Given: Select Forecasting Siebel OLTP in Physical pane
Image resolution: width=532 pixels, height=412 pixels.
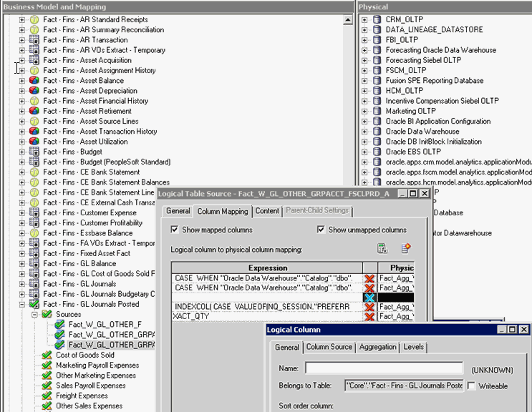Looking at the screenshot, I should pos(423,60).
